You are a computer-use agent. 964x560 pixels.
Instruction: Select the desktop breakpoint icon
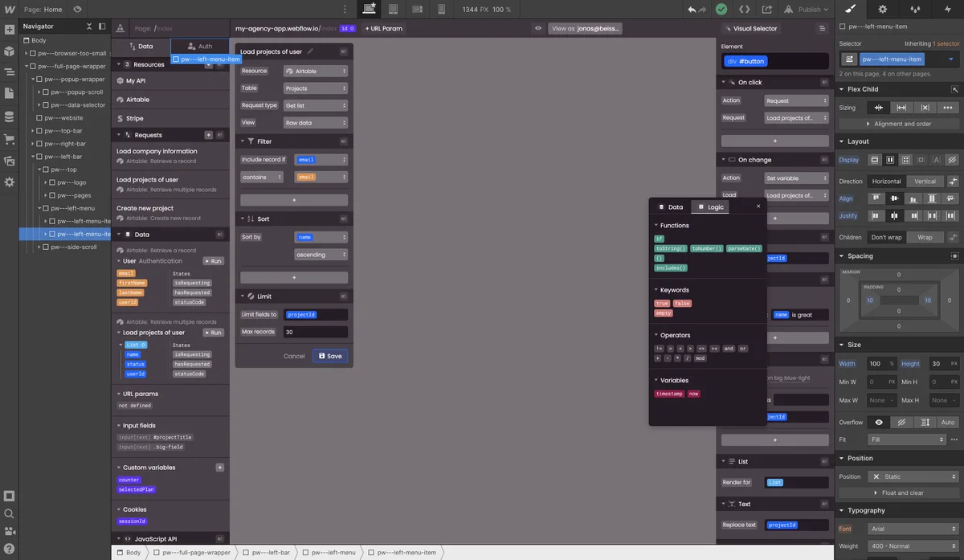370,9
